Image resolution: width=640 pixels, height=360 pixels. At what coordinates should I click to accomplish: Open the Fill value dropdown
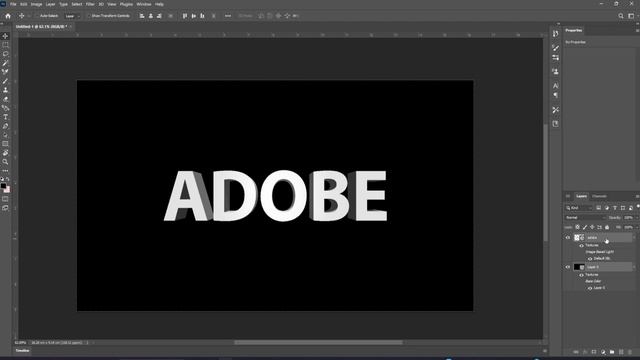(x=637, y=227)
